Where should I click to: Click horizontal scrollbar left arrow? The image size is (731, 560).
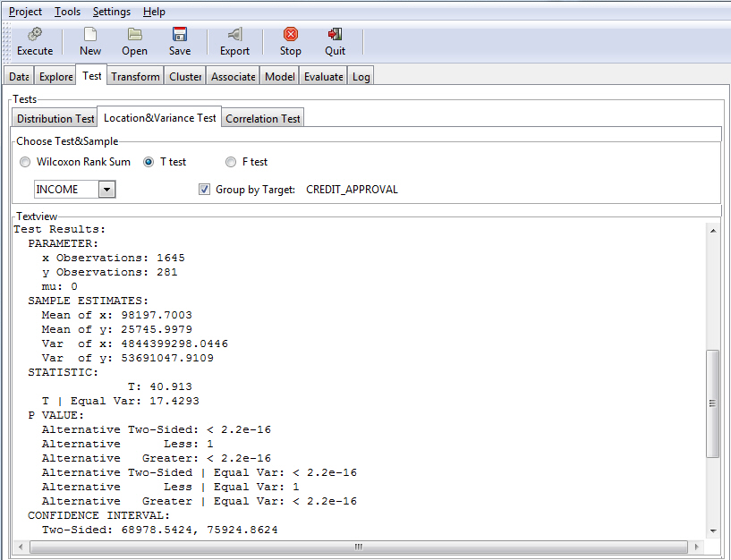(x=20, y=547)
